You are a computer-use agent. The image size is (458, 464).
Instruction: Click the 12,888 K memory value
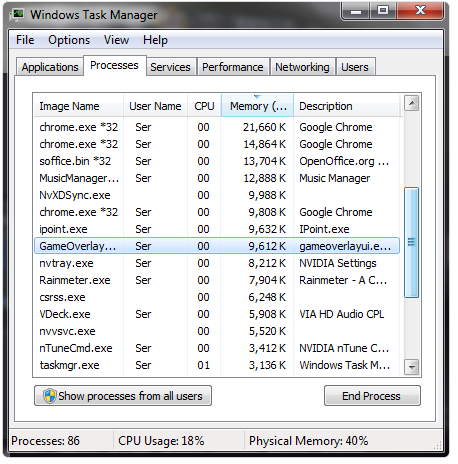(x=265, y=178)
